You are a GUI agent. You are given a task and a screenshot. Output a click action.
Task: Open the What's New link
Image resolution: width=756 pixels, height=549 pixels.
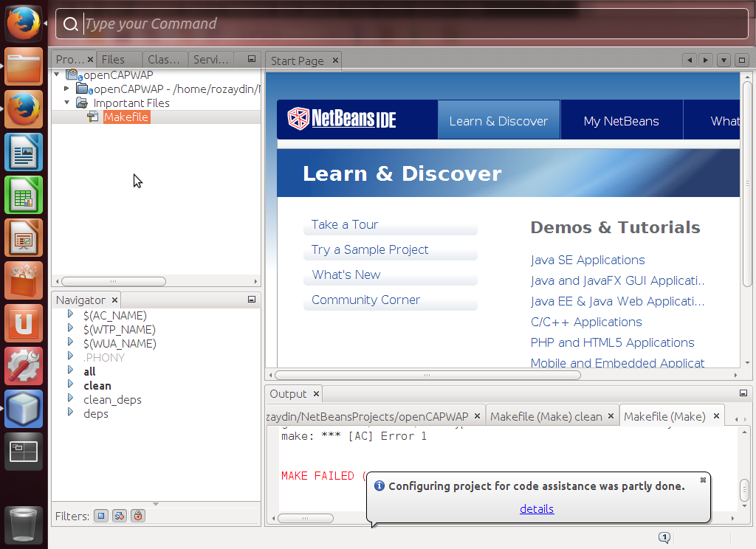pos(346,274)
